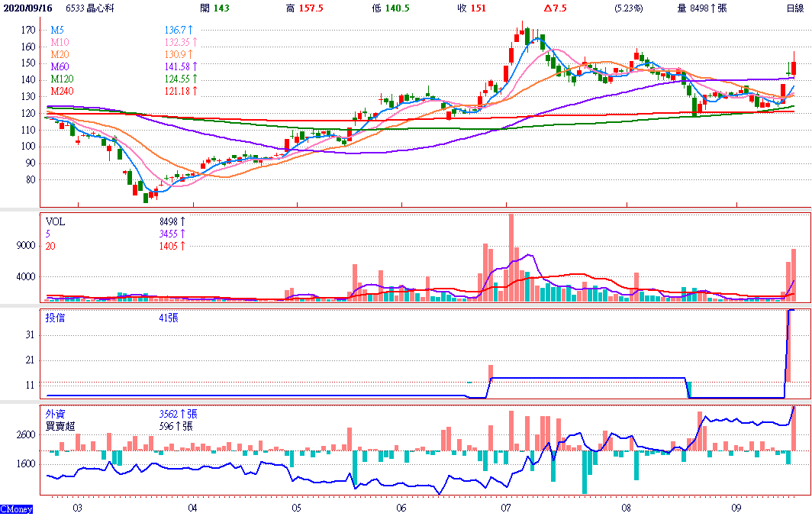This screenshot has height=523, width=812.
Task: Click the CMoney logo in bottom corner
Action: tap(16, 508)
